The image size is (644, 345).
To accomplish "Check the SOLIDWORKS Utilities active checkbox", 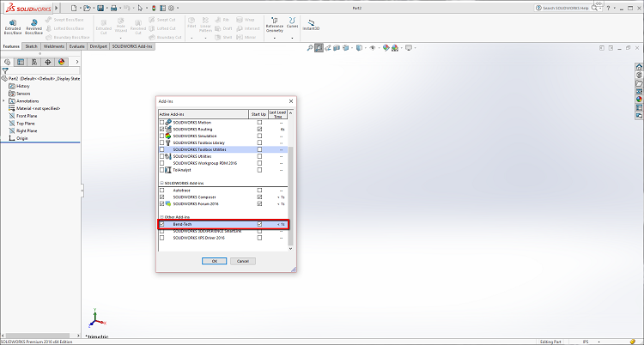I will coord(161,156).
